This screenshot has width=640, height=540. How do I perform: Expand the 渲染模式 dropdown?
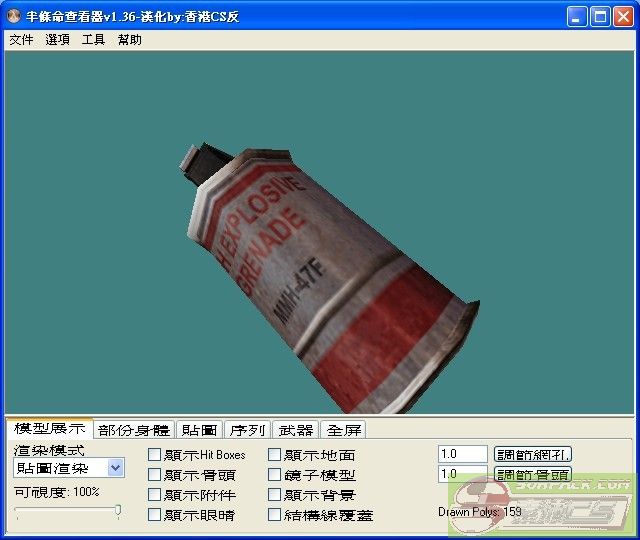coord(116,468)
